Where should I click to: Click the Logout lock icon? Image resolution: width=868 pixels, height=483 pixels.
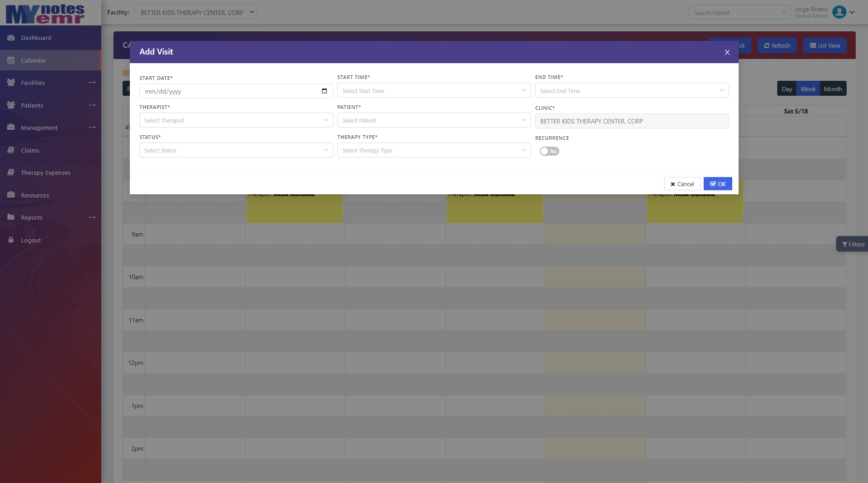pos(11,240)
